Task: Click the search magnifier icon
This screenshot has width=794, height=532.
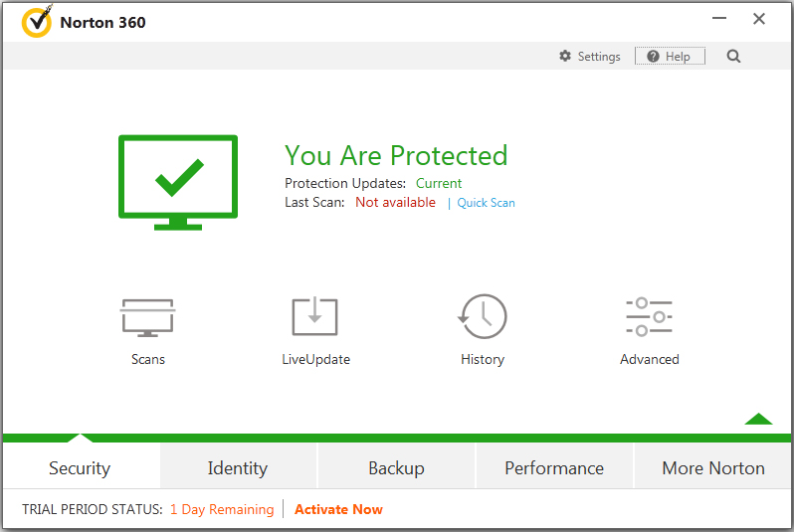Action: click(733, 57)
